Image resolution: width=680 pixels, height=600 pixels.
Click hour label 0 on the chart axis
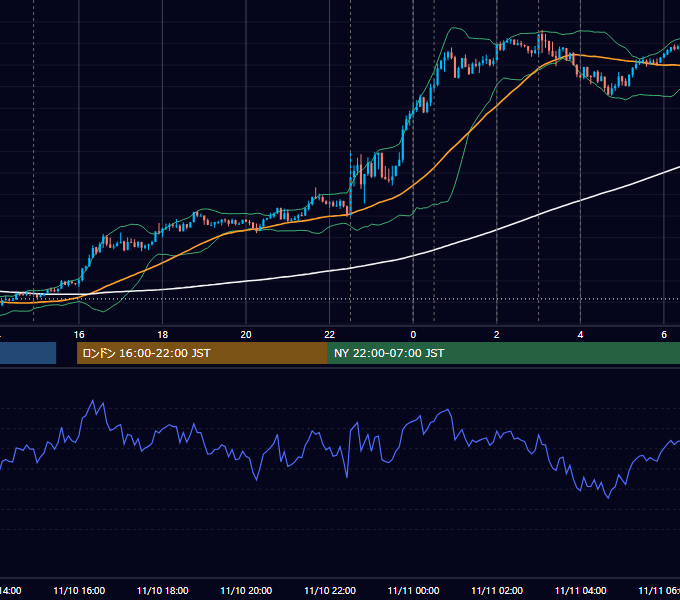coord(413,335)
